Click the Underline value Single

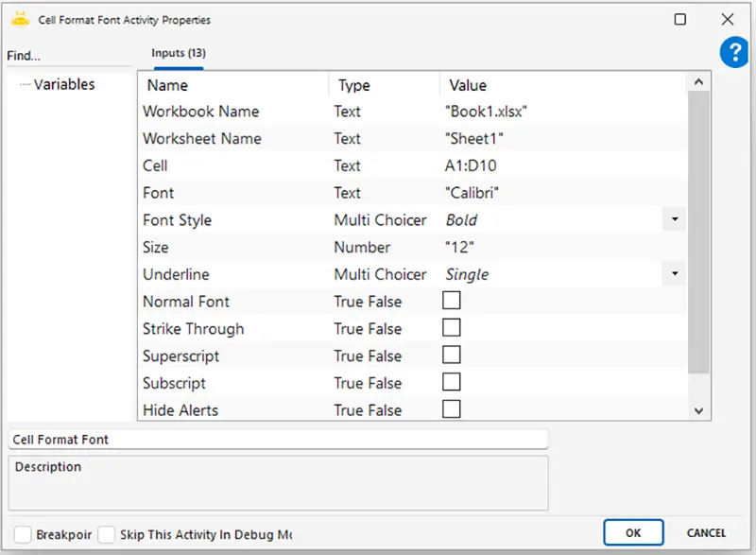click(x=467, y=274)
